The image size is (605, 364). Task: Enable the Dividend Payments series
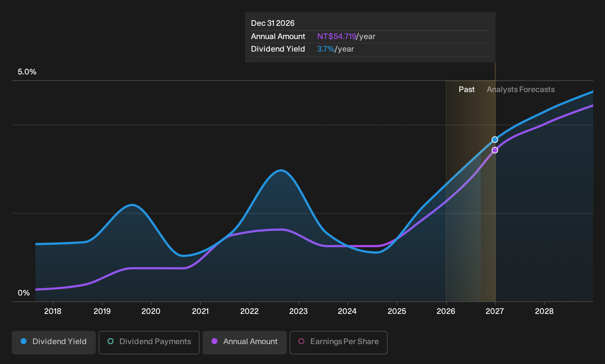pos(149,342)
